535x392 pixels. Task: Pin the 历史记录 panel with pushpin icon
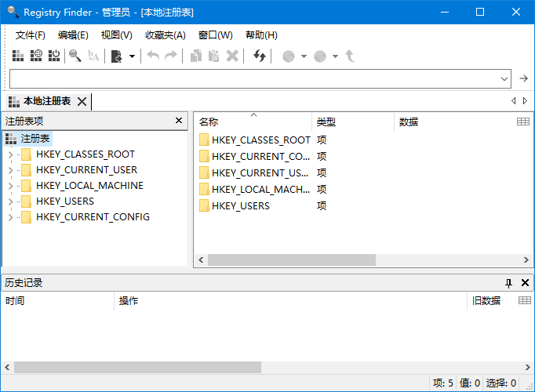(x=508, y=283)
